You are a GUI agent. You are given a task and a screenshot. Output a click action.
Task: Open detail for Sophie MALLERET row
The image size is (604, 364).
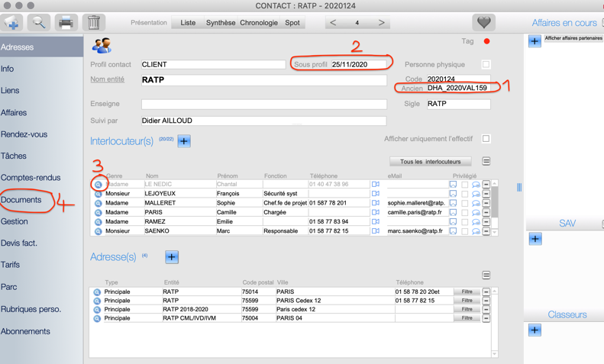[98, 203]
